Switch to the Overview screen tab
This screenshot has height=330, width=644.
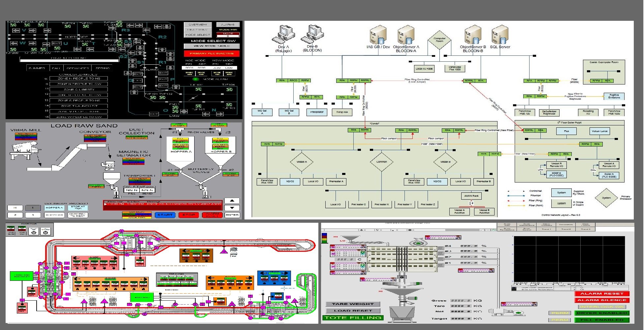pos(198,25)
